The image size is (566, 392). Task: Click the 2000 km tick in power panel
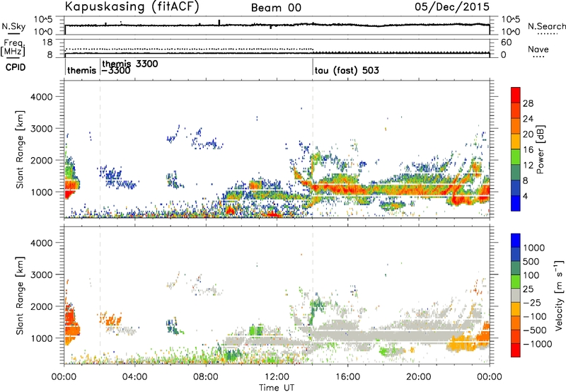42,160
